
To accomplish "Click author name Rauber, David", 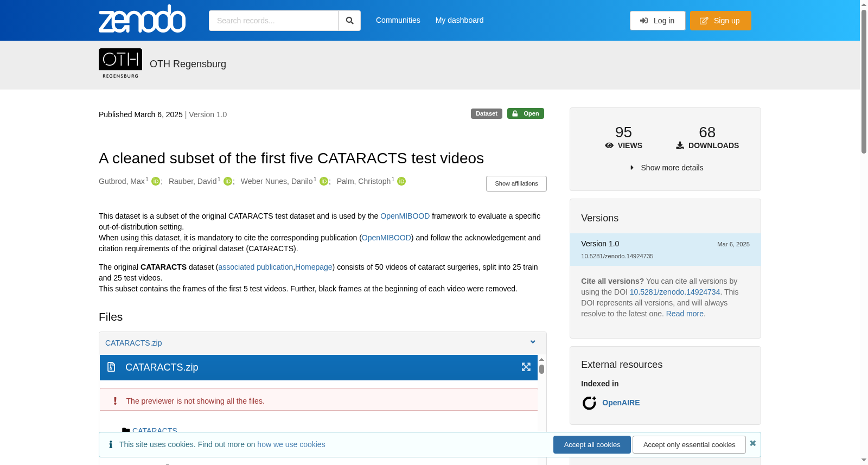I will tap(193, 181).
